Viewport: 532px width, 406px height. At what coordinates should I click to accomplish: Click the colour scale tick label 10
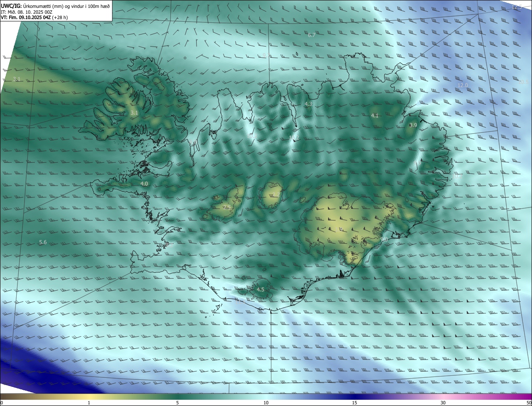click(266, 403)
